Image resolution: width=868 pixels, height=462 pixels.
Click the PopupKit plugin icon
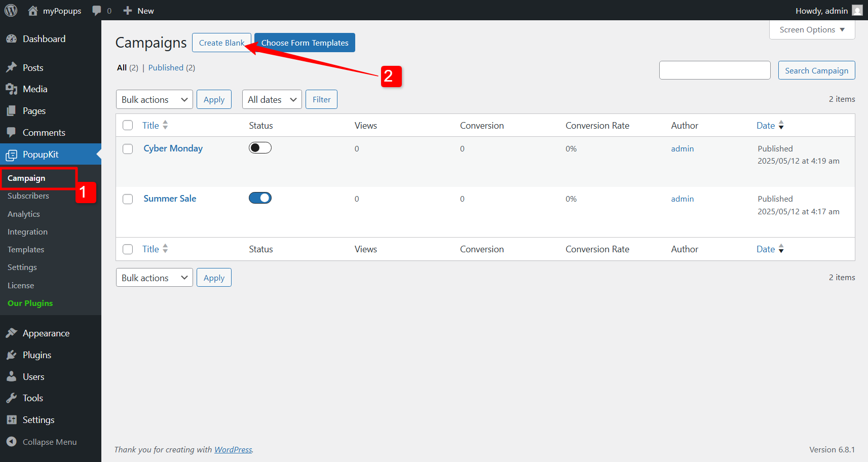(12, 155)
